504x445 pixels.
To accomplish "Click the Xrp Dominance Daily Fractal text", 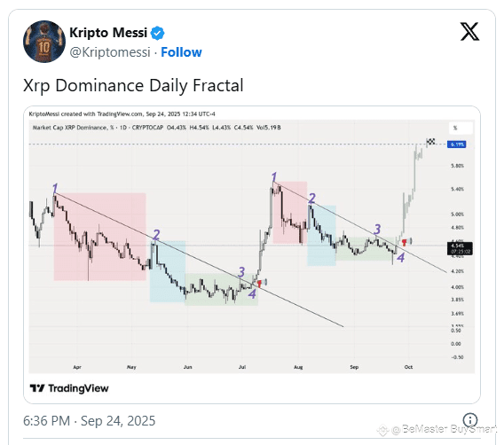I will click(133, 86).
